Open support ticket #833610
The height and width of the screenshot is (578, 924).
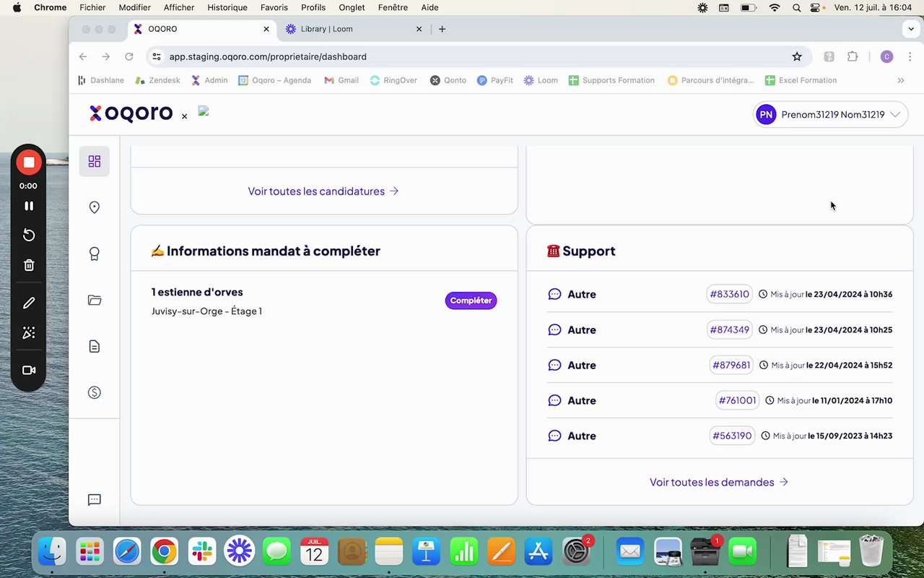[730, 294]
